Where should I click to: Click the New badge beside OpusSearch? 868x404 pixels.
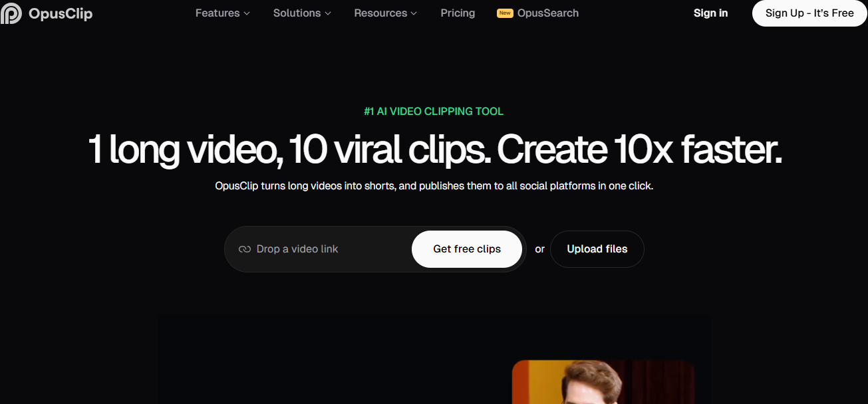click(x=505, y=13)
